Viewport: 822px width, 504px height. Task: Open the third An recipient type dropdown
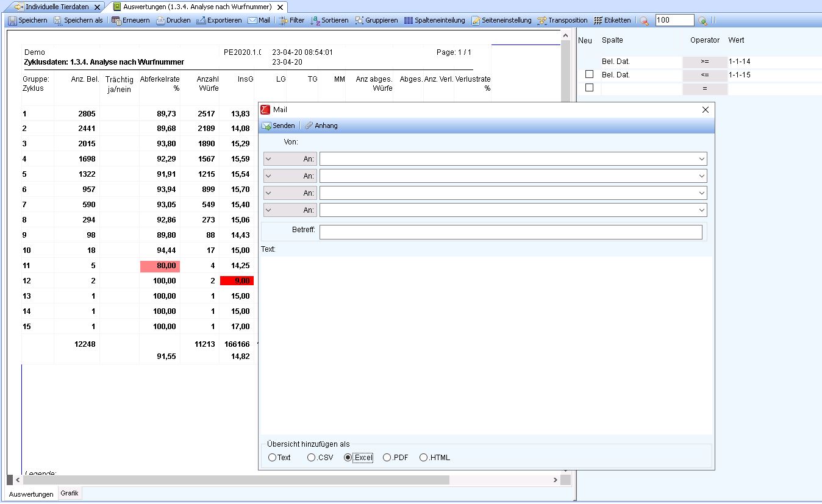(x=290, y=193)
